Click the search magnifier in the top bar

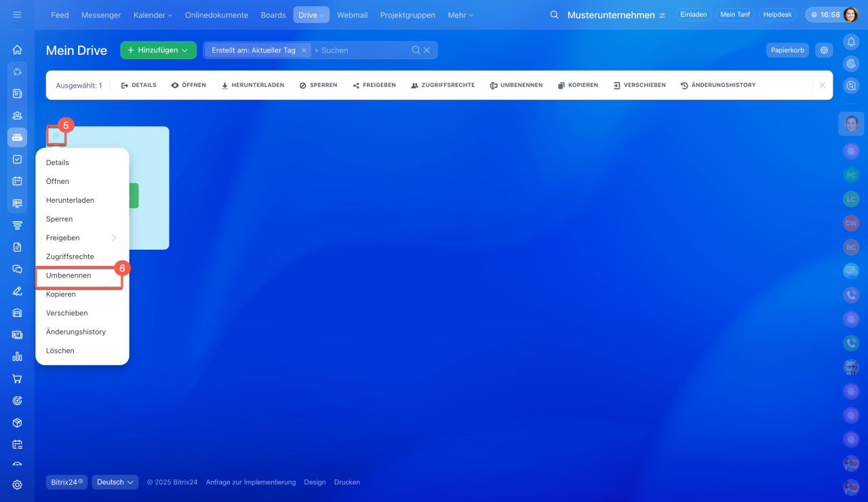[x=554, y=15]
